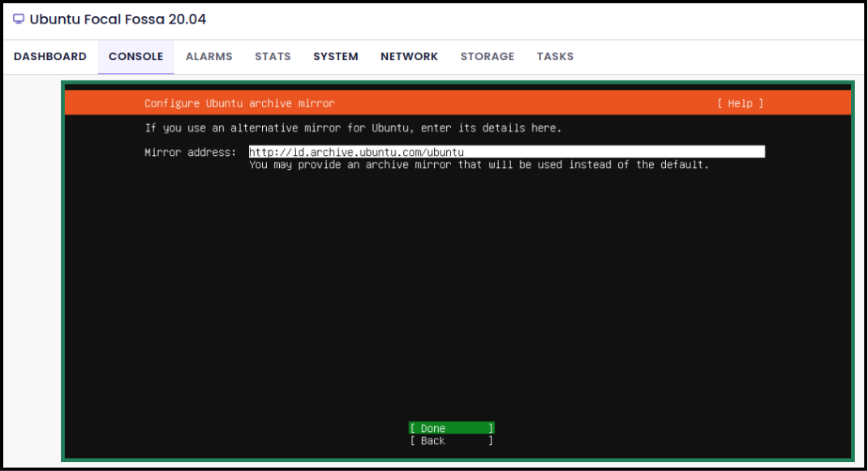Click the monitor icon beside Ubuntu Focal Fossa title

pos(19,19)
